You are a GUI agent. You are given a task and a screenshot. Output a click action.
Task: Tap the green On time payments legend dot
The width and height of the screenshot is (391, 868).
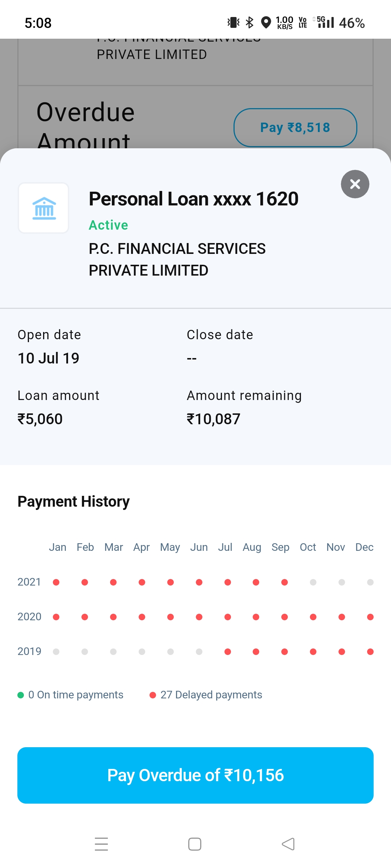21,695
